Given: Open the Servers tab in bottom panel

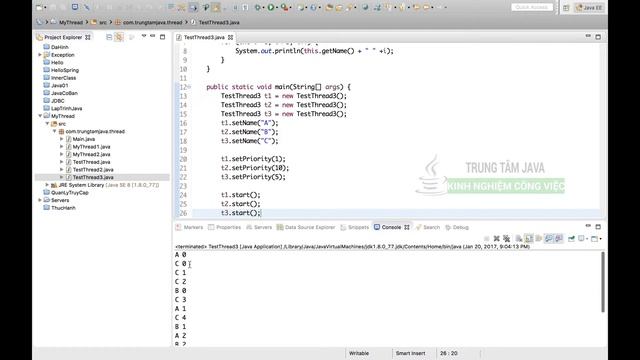Looking at the screenshot, I should (x=259, y=227).
